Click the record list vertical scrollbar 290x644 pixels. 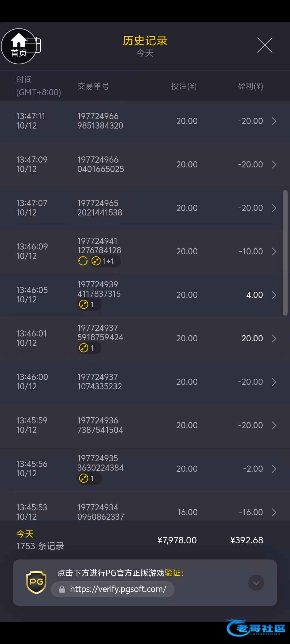click(285, 252)
